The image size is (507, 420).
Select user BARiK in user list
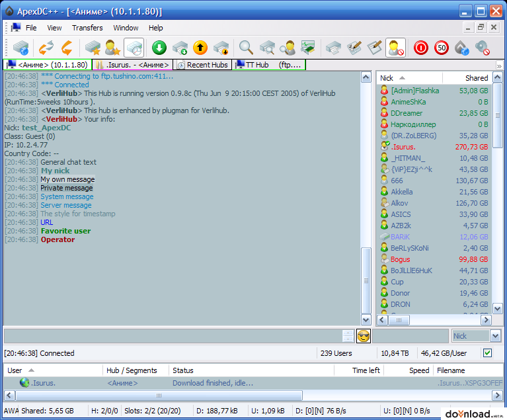click(x=434, y=237)
